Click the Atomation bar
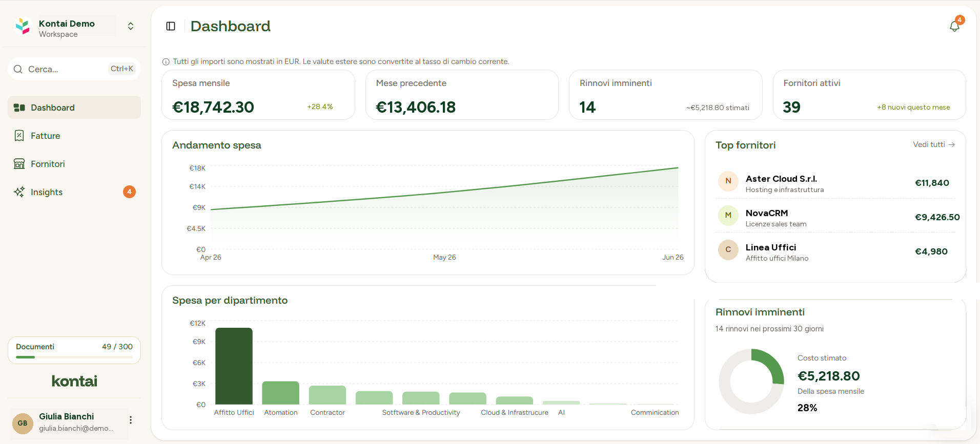 coord(280,393)
